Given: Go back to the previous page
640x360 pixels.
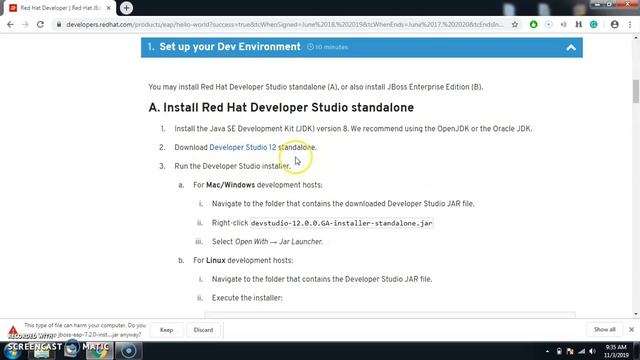Looking at the screenshot, I should point(10,24).
